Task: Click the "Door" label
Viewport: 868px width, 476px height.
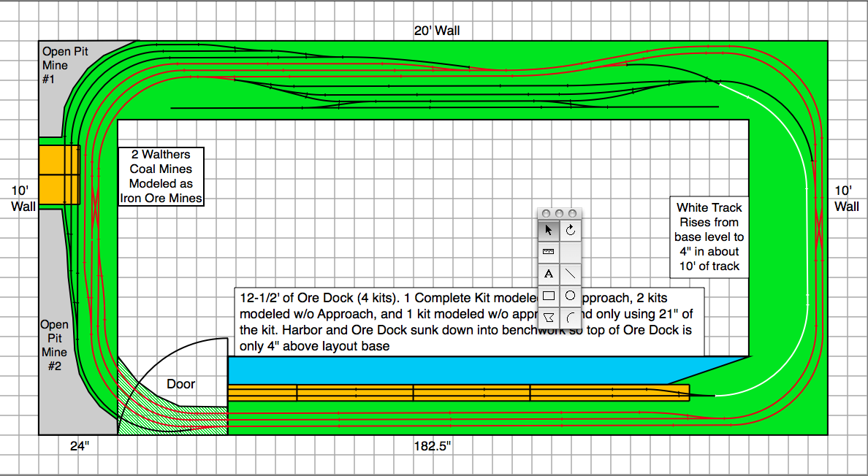Action: (181, 384)
